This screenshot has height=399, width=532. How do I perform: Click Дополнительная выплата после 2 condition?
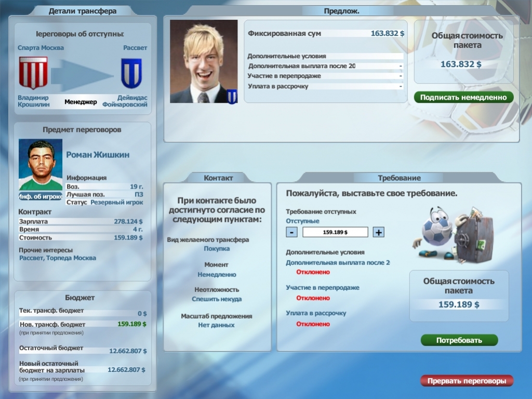338,262
